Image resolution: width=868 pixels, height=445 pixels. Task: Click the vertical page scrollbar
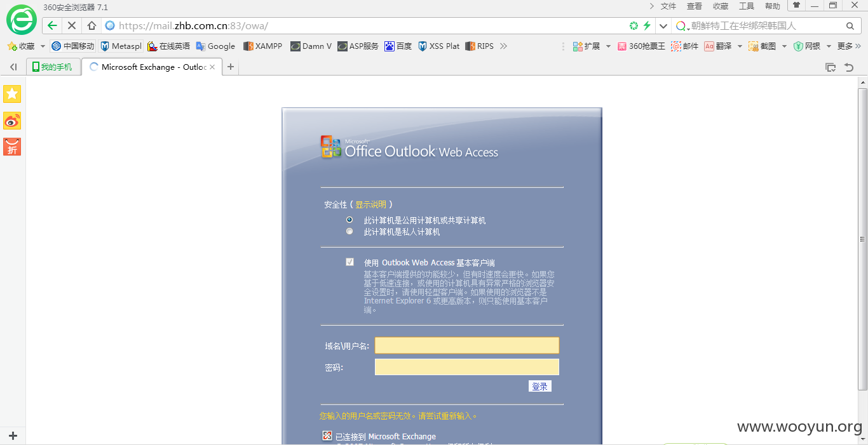pos(862,239)
